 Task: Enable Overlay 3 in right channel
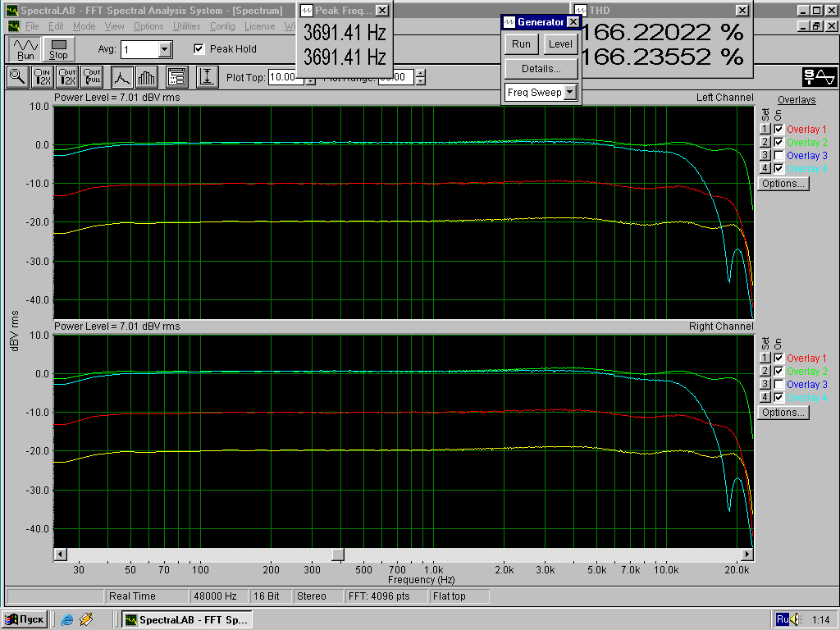pyautogui.click(x=779, y=384)
